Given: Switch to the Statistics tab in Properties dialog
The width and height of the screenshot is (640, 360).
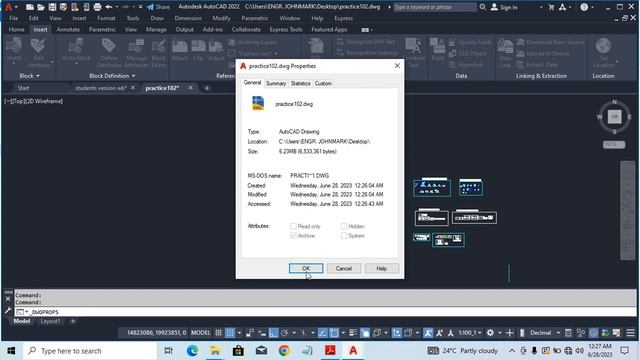Looking at the screenshot, I should [x=300, y=83].
